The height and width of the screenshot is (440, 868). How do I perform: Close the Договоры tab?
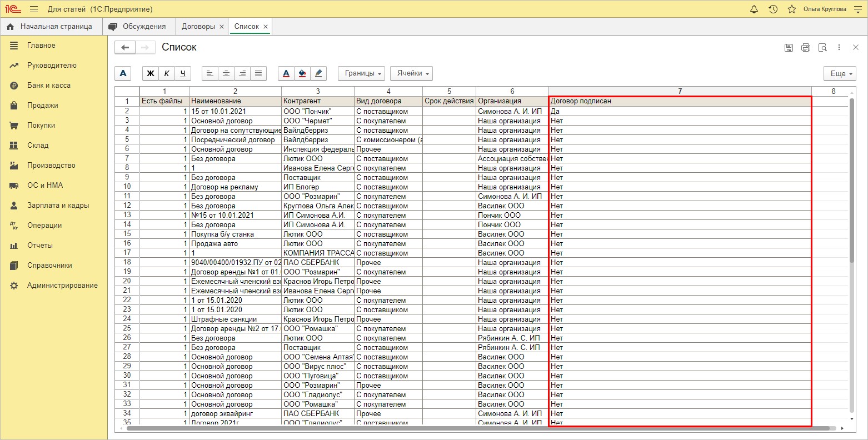point(222,27)
